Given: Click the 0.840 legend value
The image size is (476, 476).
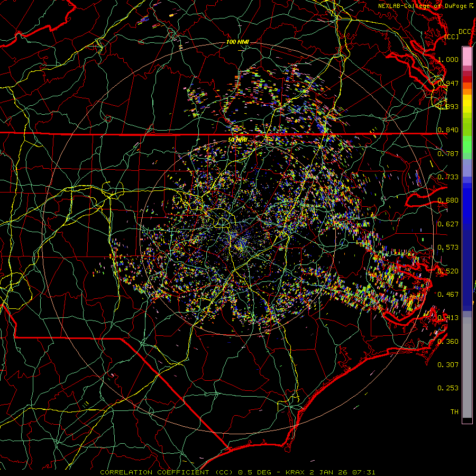Looking at the screenshot, I should pyautogui.click(x=448, y=130).
